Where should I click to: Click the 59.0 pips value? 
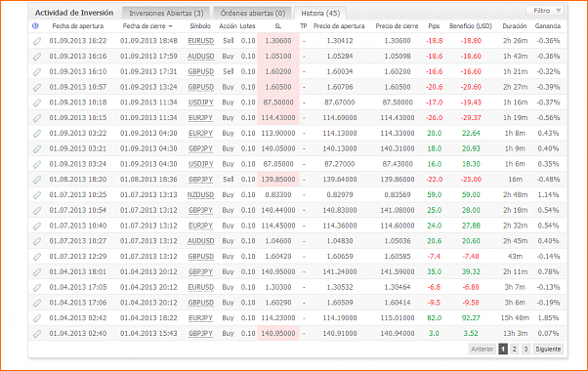point(435,195)
